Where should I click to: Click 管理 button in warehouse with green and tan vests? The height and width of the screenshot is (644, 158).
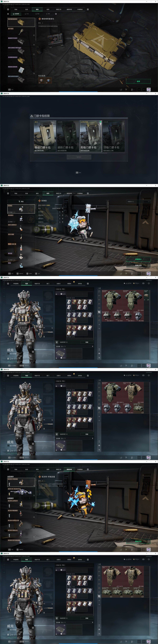[87, 434]
